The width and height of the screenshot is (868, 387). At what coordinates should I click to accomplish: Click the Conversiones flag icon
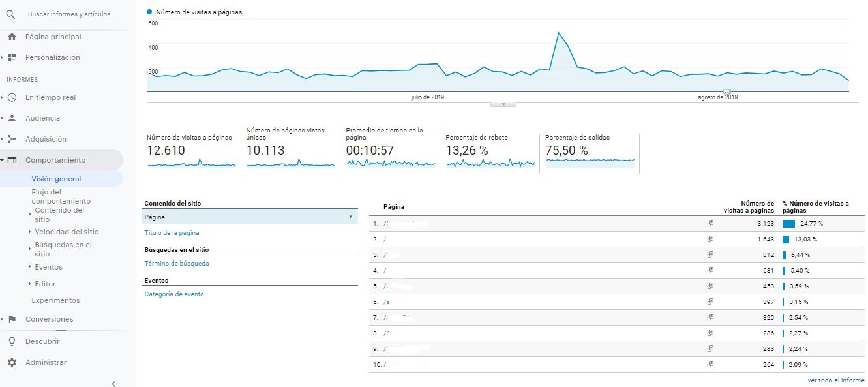pos(12,319)
